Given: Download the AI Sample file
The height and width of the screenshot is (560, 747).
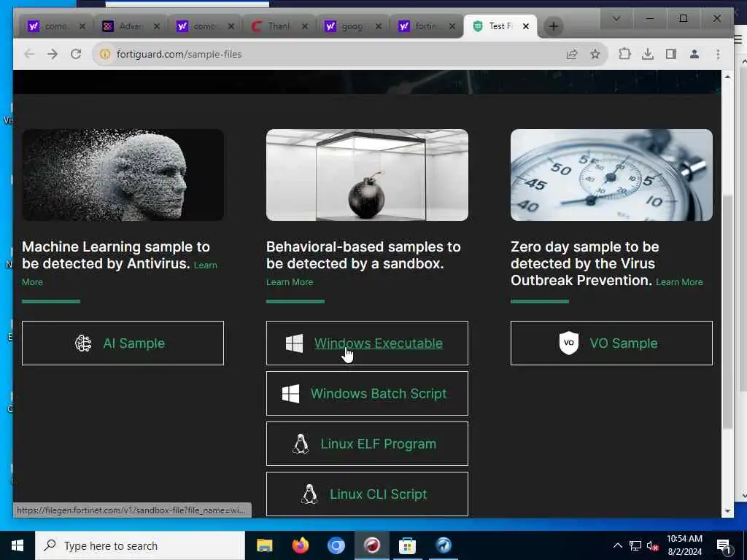Looking at the screenshot, I should click(123, 343).
